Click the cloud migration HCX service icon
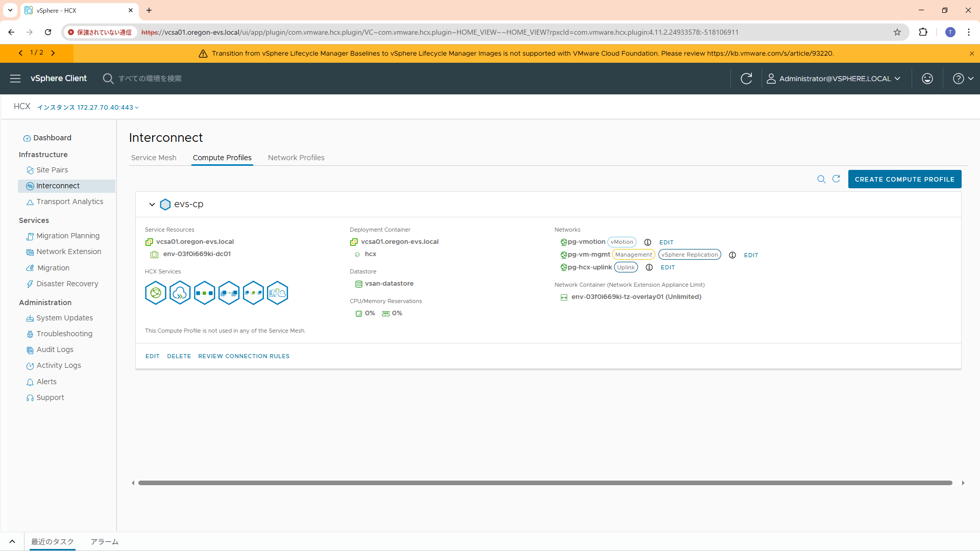980x551 pixels. [180, 293]
